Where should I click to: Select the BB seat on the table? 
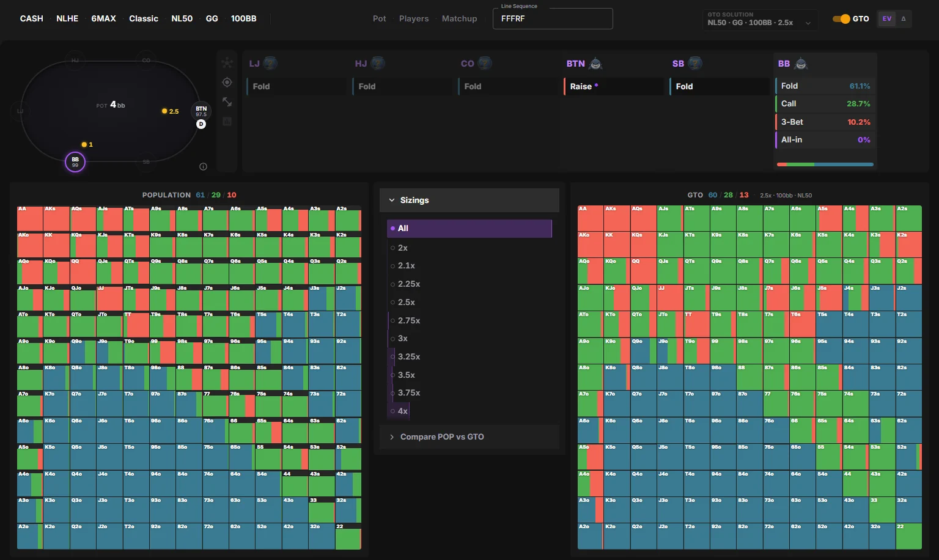click(x=75, y=162)
